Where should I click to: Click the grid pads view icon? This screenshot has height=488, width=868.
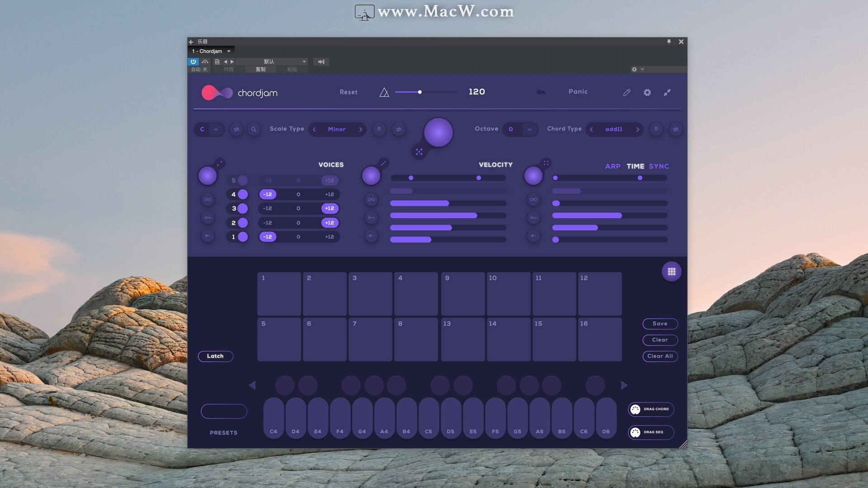pyautogui.click(x=671, y=272)
